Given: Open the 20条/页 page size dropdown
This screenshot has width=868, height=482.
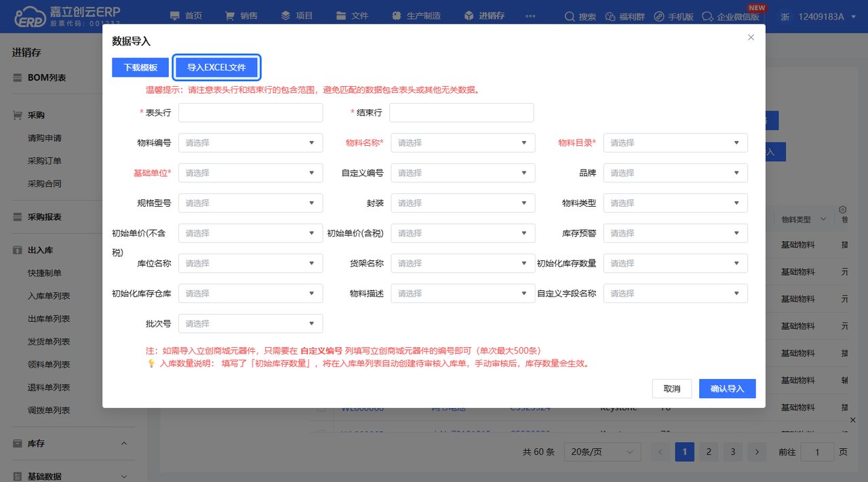Looking at the screenshot, I should [602, 451].
